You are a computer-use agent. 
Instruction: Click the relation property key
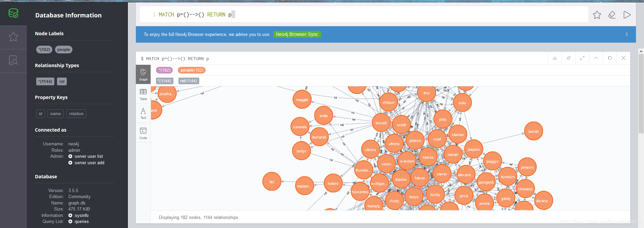click(x=76, y=113)
